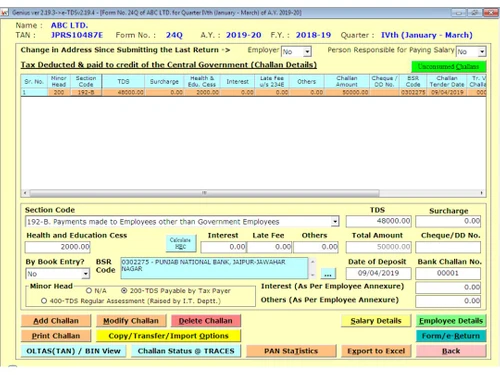Click the Surcharge input field
Viewport: 500px width, 375px height.
pos(448,221)
